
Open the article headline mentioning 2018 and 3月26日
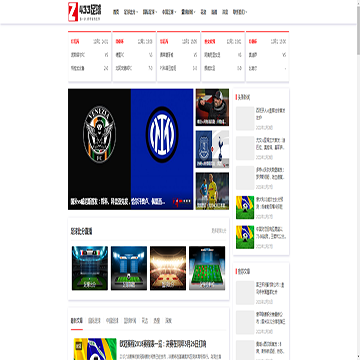pos(163,344)
